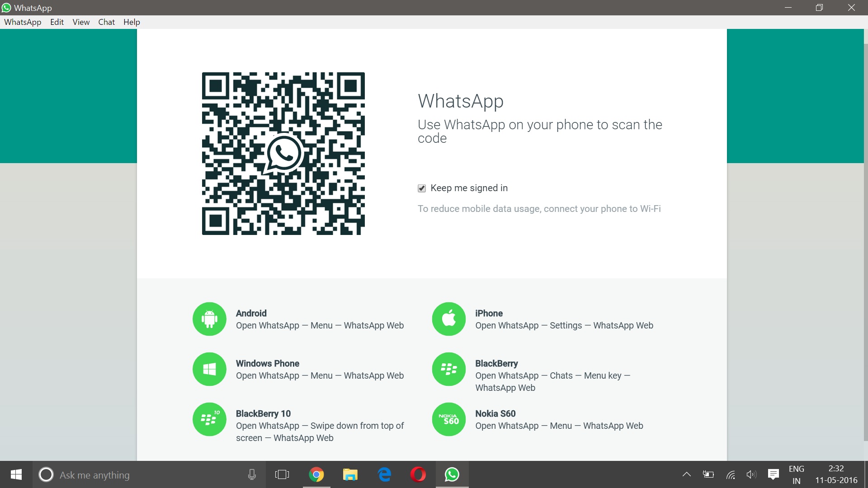Click the WhatsApp logo inside the QR code
The height and width of the screenshot is (488, 868).
283,154
